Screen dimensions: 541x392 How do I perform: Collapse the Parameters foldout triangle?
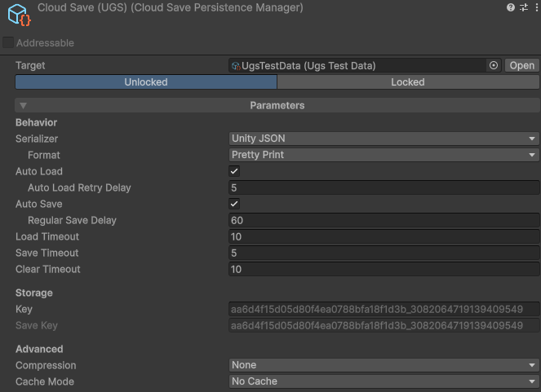(23, 105)
